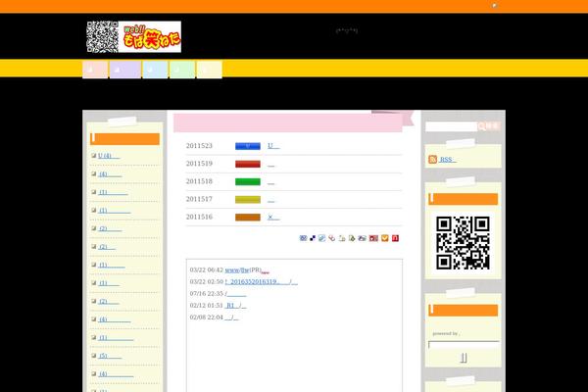588x392 pixels.
Task: Click the red rectangular bookmark share icon
Action: click(373, 238)
